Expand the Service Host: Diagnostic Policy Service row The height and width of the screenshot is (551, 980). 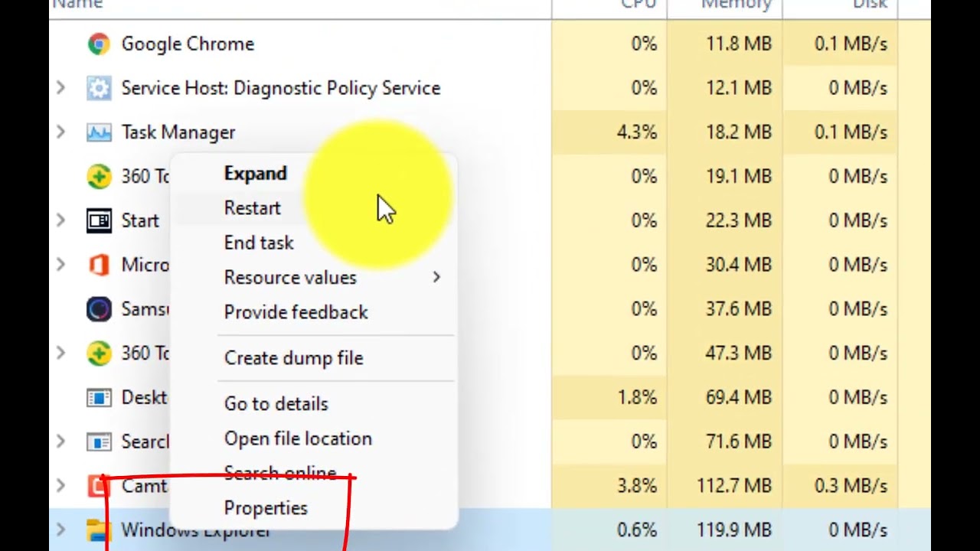tap(60, 88)
